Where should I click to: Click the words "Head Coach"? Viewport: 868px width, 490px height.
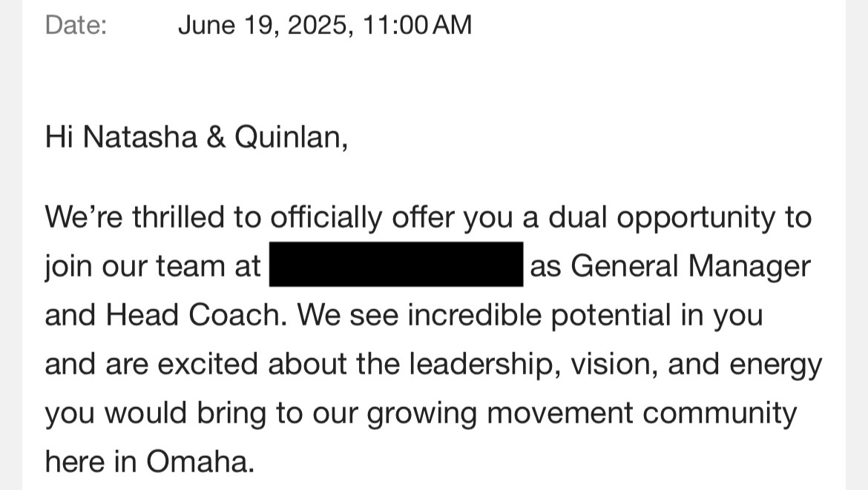tap(196, 315)
